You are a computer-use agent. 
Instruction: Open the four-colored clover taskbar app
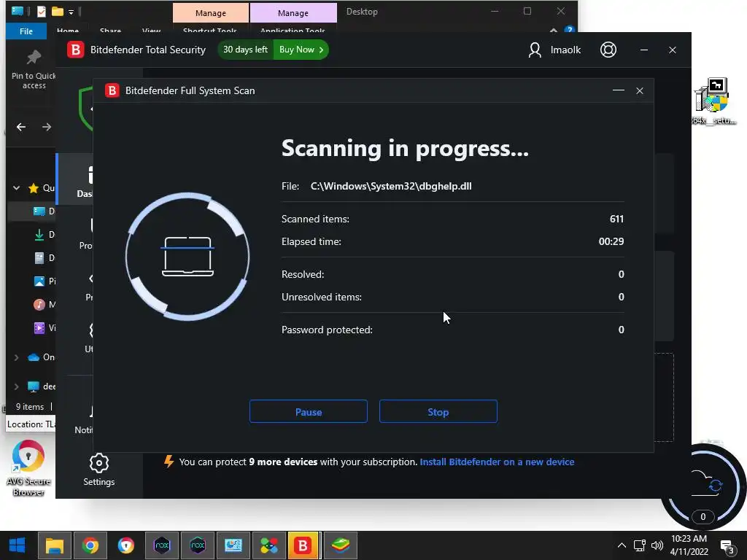coord(268,545)
